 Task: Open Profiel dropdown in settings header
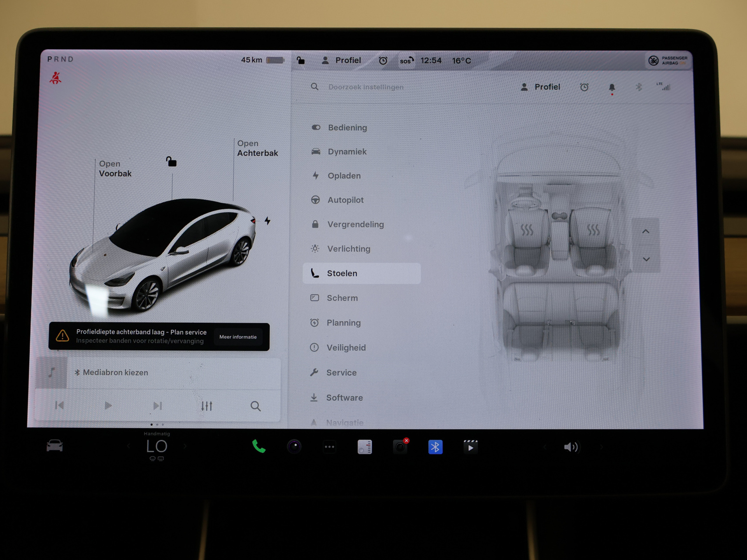tap(541, 87)
